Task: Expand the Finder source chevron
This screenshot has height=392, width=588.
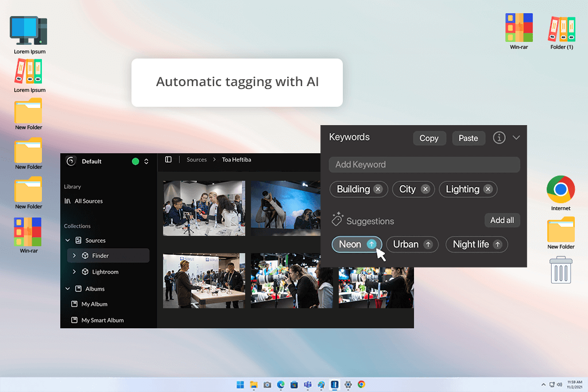Action: pos(74,255)
